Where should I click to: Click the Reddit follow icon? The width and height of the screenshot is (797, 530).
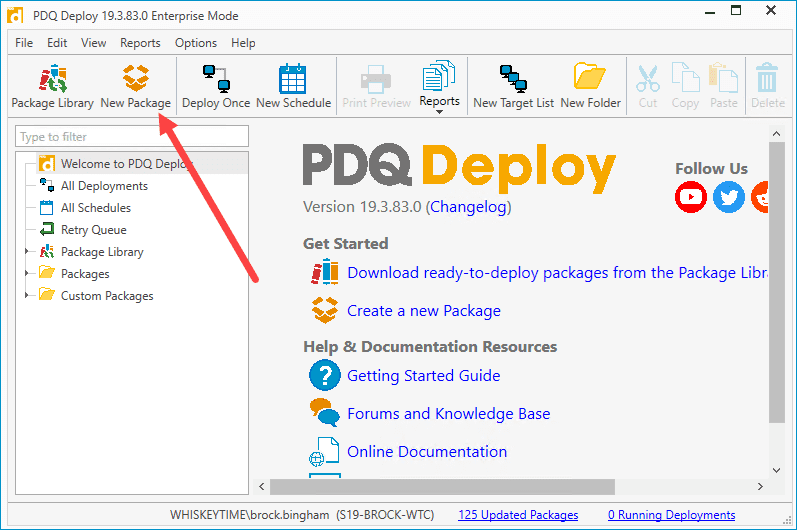(760, 197)
